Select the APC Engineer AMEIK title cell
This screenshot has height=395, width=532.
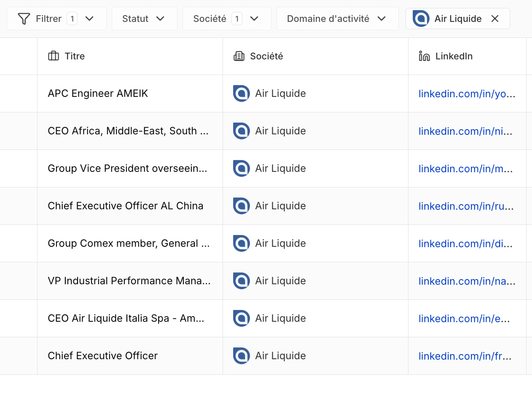coord(130,93)
